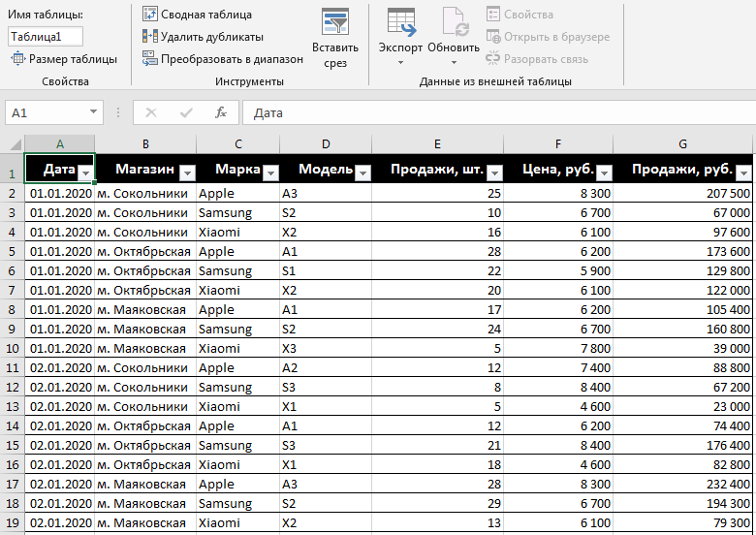The image size is (756, 535).
Task: Click cell with sales value 207 500
Action: coord(682,193)
